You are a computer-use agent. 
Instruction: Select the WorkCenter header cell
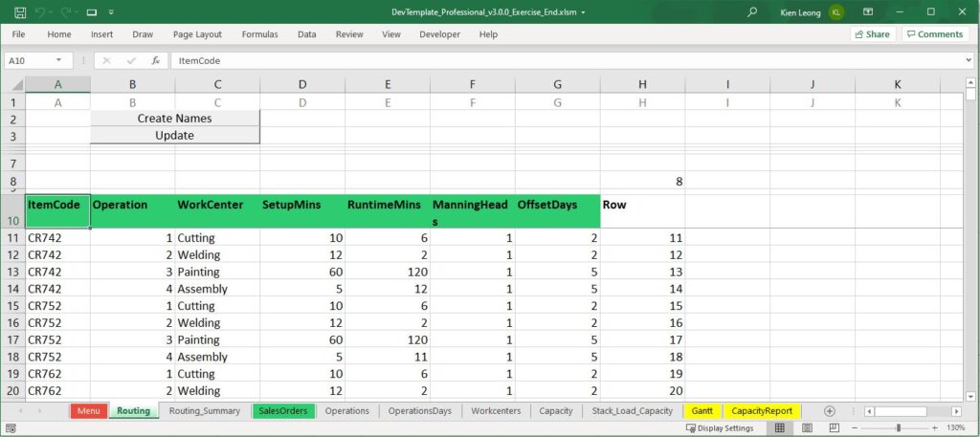point(217,211)
